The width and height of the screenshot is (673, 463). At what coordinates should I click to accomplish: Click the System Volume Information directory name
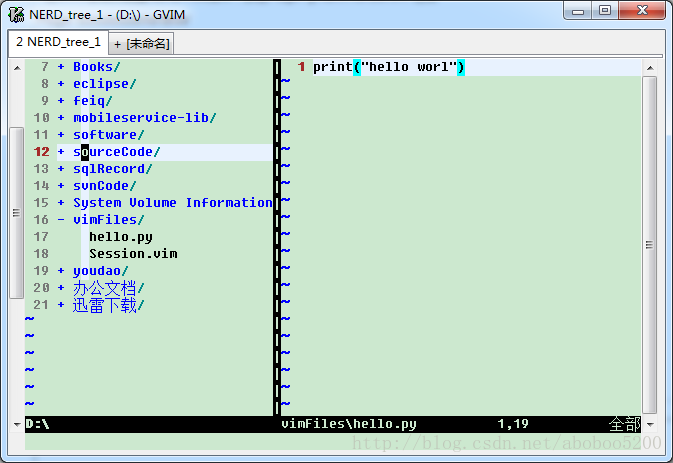coord(173,203)
